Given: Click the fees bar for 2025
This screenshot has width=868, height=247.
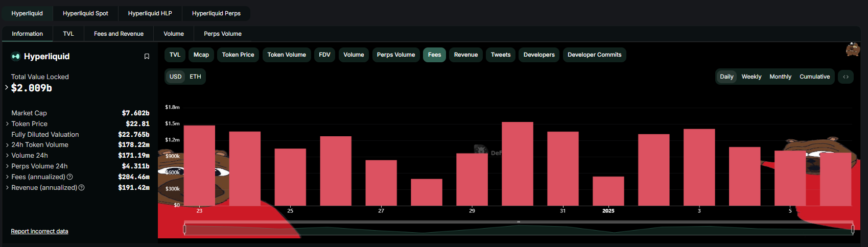Looking at the screenshot, I should (608, 191).
